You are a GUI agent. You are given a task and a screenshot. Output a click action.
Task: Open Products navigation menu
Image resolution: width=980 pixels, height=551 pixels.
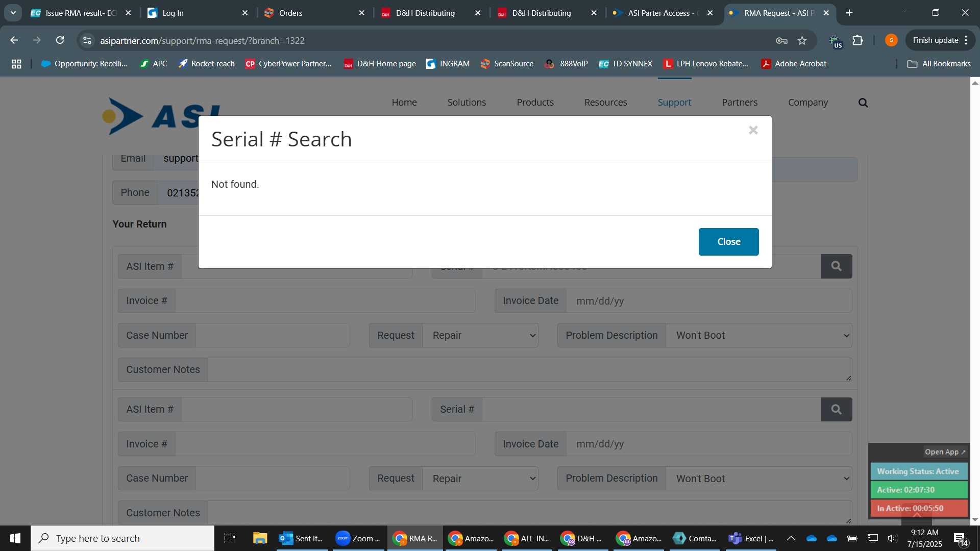coord(535,103)
